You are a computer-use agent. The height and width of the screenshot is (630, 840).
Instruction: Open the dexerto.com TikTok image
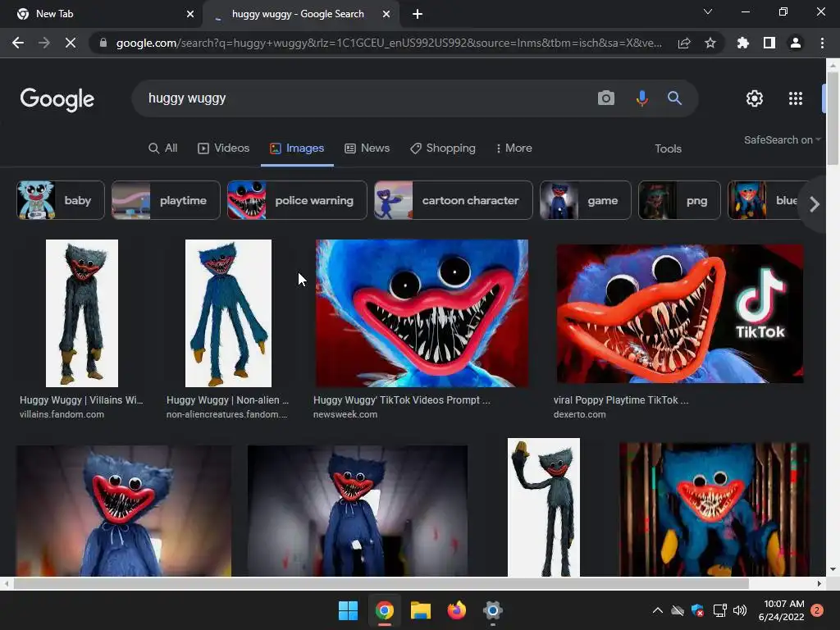[x=680, y=314]
